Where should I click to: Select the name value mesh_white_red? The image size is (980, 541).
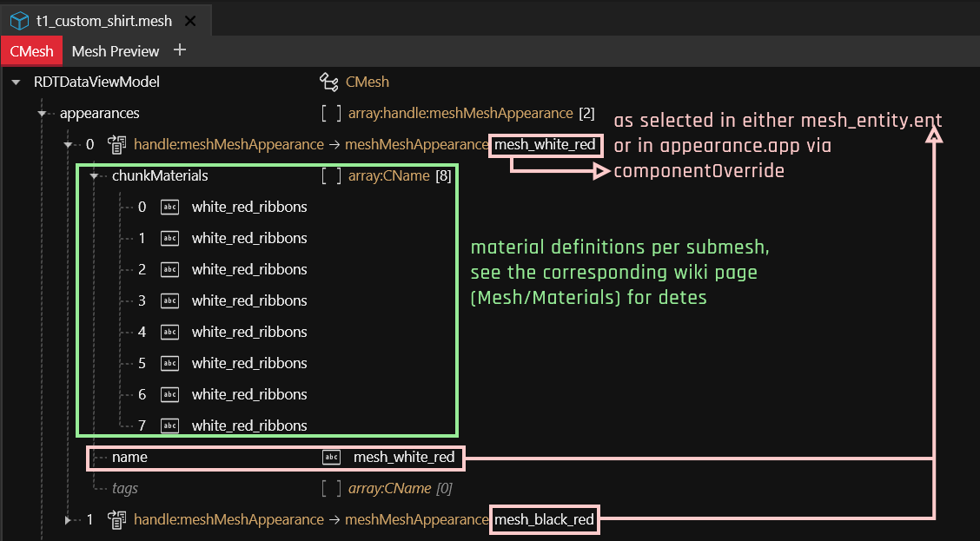tap(403, 458)
